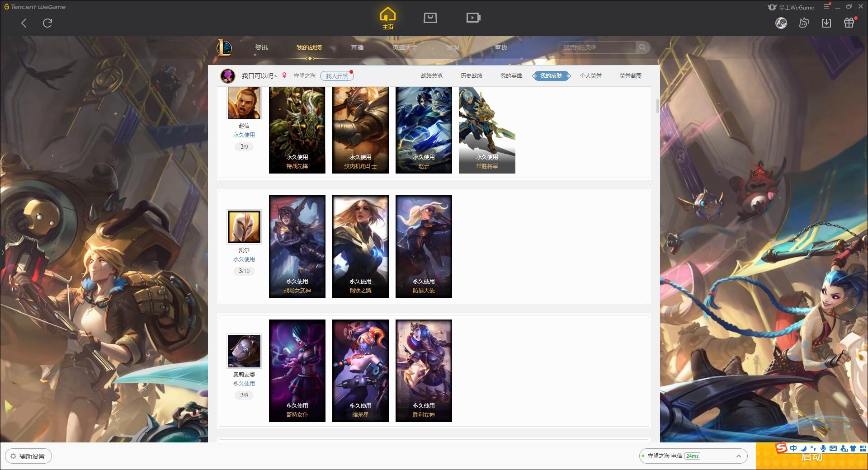Viewport: 868px width, 470px height.
Task: Open Sogou account person icon
Action: pos(844,448)
